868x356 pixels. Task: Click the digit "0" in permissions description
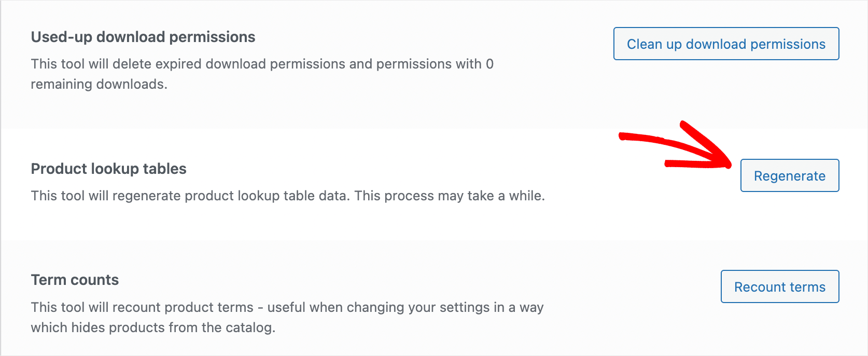[489, 64]
